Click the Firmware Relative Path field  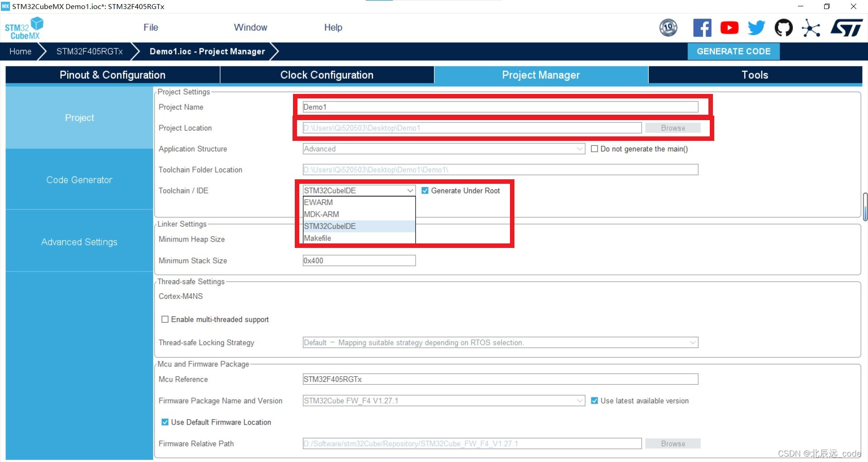[472, 444]
